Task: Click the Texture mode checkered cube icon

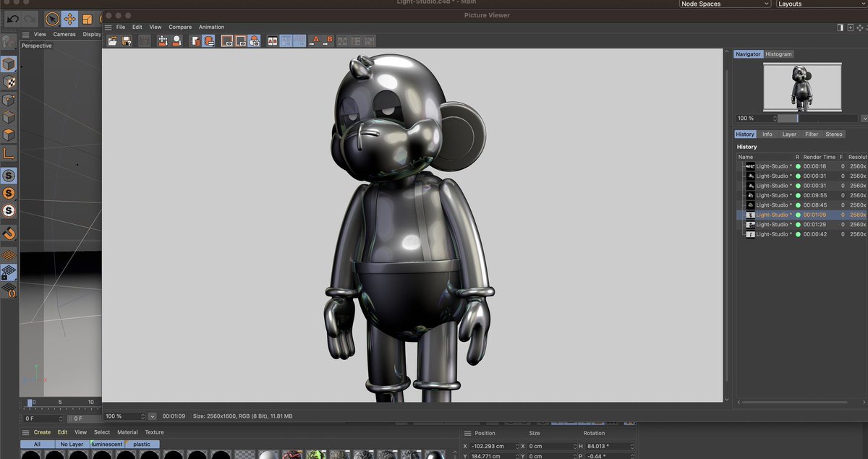Action: [x=9, y=82]
